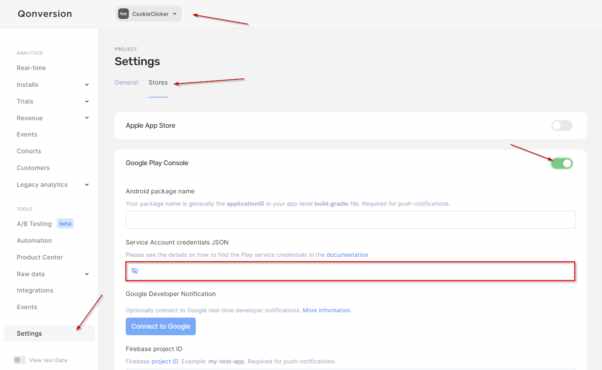Click the CookieClicker app icon
The width and height of the screenshot is (602, 370).
click(x=123, y=14)
